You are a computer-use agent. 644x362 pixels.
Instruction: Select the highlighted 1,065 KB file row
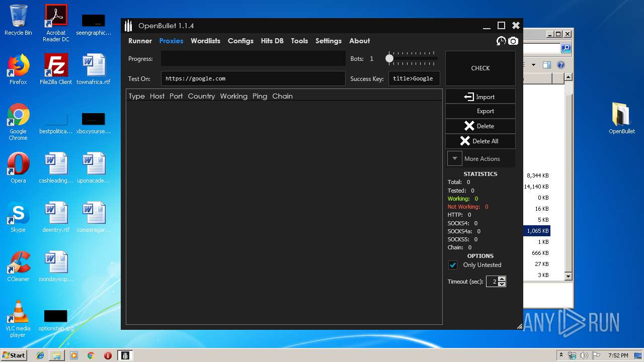tap(537, 231)
